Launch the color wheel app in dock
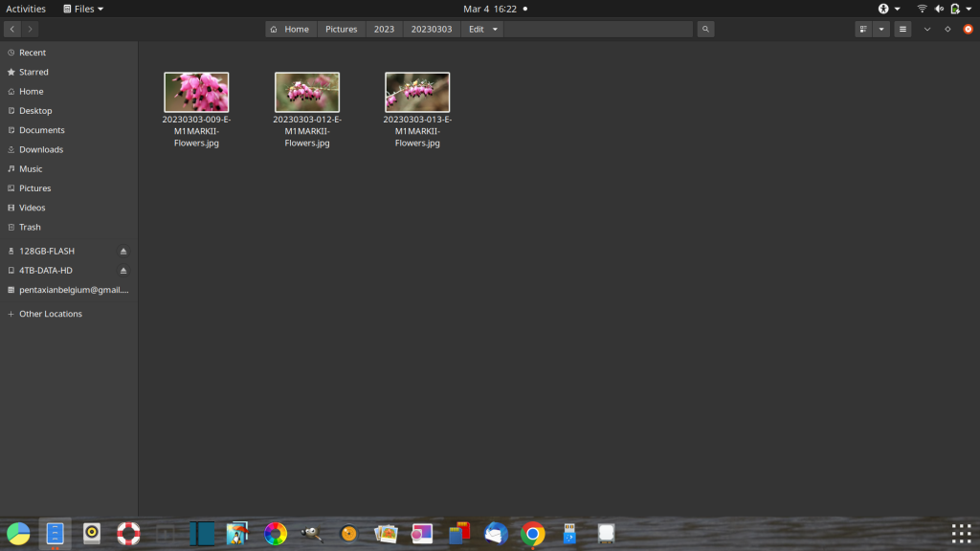980x551 pixels. 275,534
